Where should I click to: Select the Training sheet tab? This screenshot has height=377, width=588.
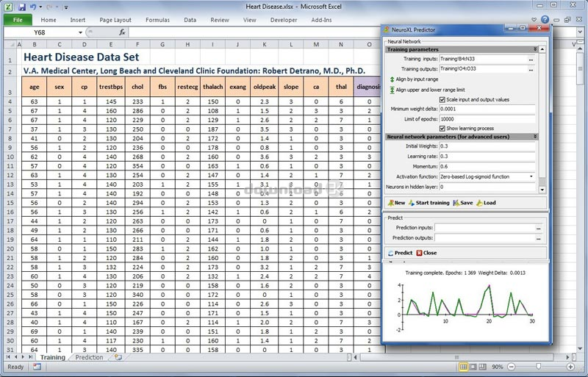(x=52, y=357)
